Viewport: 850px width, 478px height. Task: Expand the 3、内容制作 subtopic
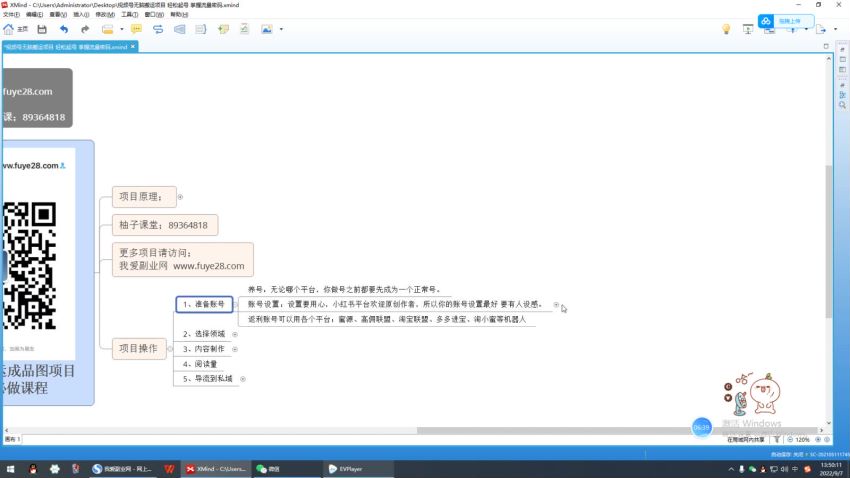point(235,350)
